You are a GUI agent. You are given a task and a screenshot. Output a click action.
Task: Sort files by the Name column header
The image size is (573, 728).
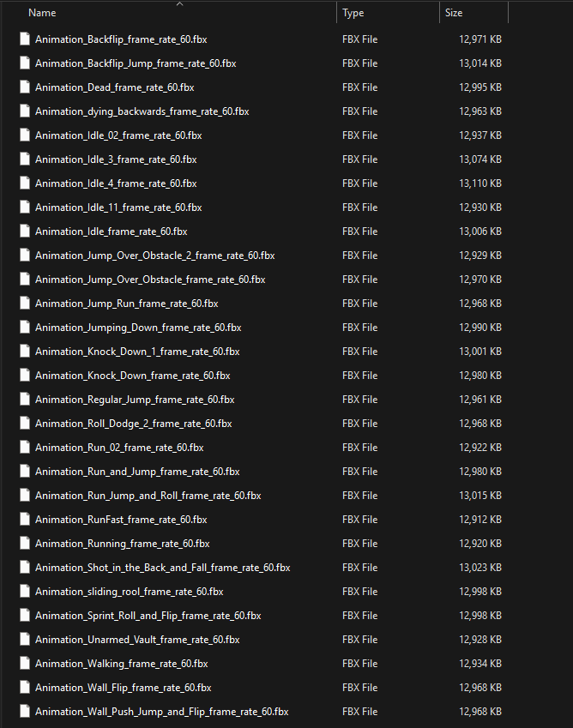42,13
